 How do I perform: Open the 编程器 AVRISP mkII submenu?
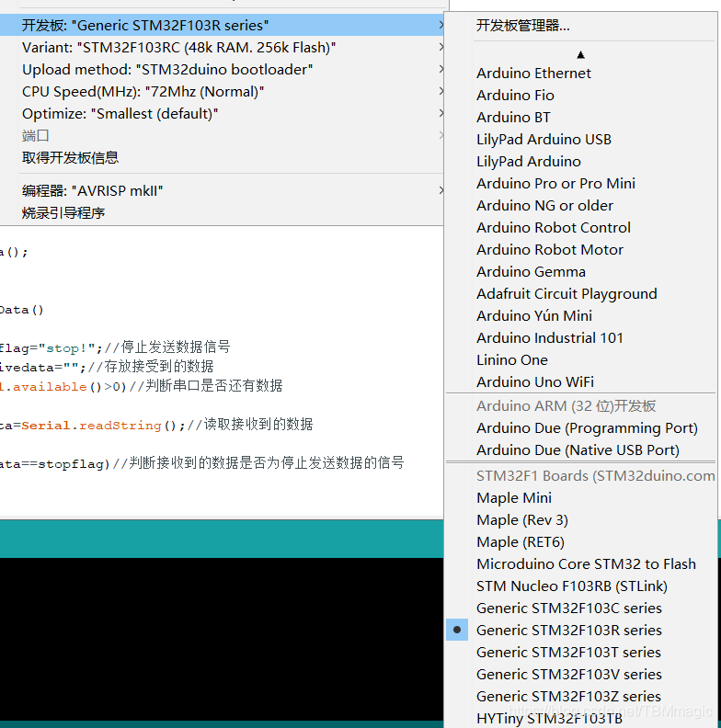pyautogui.click(x=222, y=191)
